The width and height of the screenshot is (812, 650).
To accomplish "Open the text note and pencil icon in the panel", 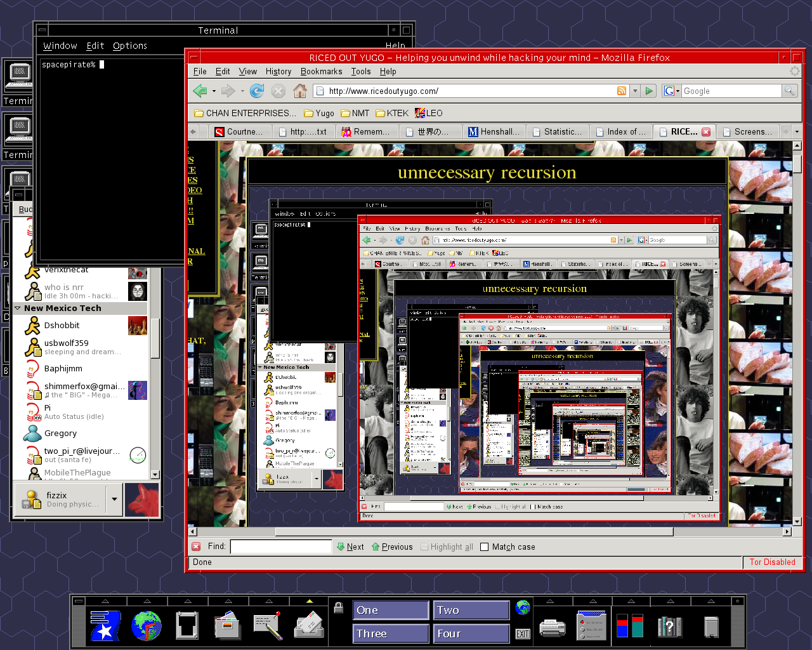I will [268, 625].
